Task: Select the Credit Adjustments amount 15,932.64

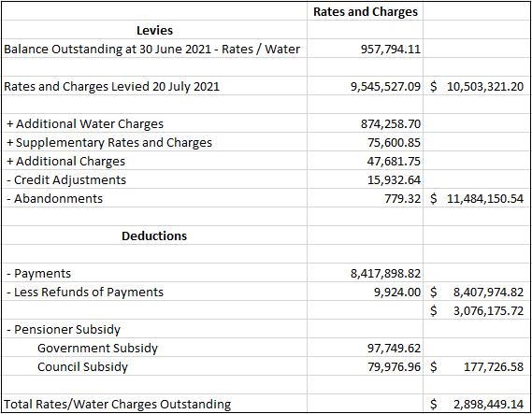Action: coord(394,179)
